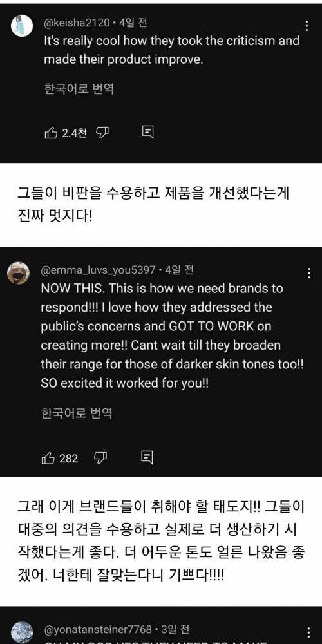Dislike the @emma_luvs_you5397 comment
This screenshot has height=644, width=322.
tap(101, 457)
